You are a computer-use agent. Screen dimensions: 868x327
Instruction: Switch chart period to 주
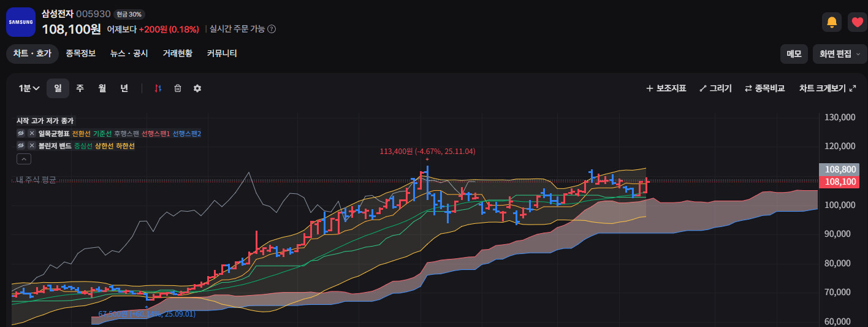coord(80,88)
